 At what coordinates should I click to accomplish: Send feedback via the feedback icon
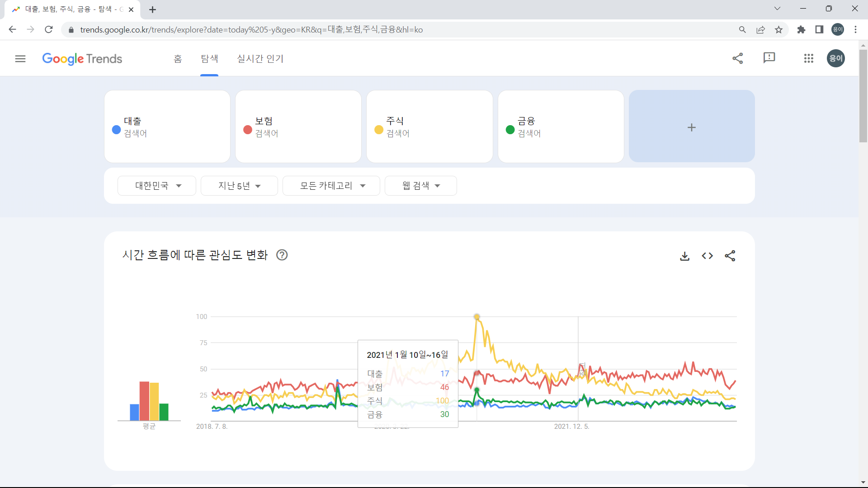pos(769,58)
